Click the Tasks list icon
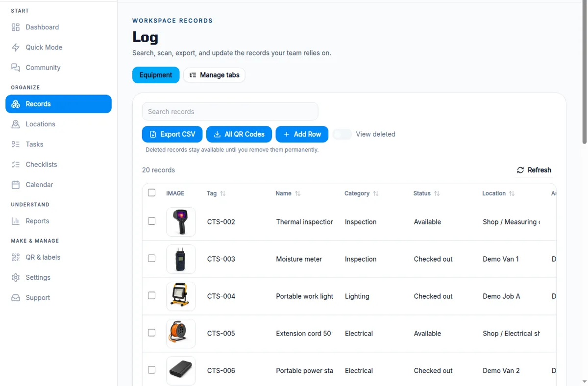 pos(16,145)
